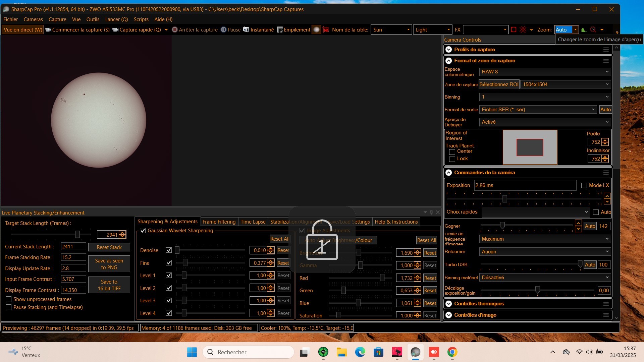Open the Cameras menu

(x=33, y=19)
